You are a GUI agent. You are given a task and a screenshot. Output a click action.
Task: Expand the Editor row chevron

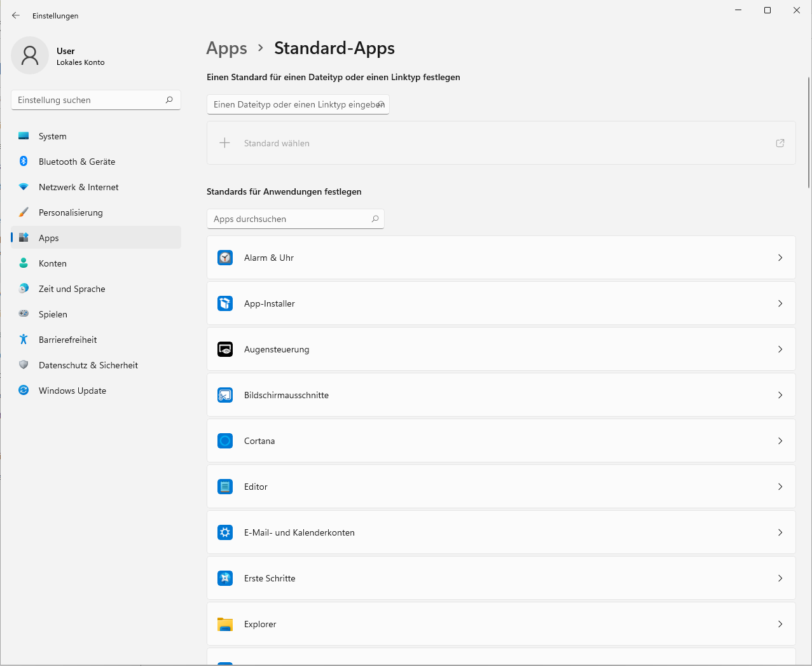click(x=780, y=487)
